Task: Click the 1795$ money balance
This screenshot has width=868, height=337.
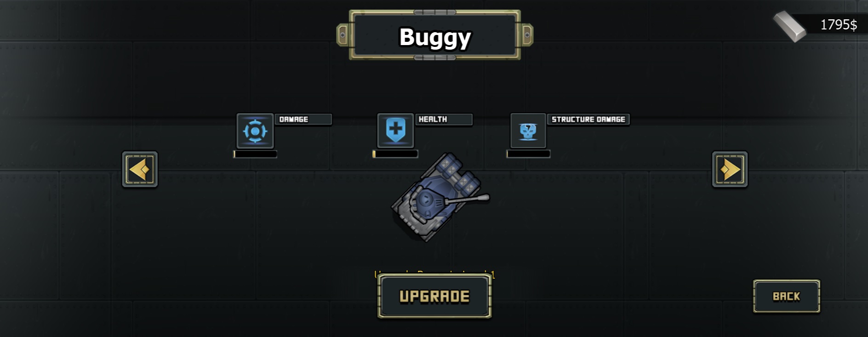Action: [839, 25]
